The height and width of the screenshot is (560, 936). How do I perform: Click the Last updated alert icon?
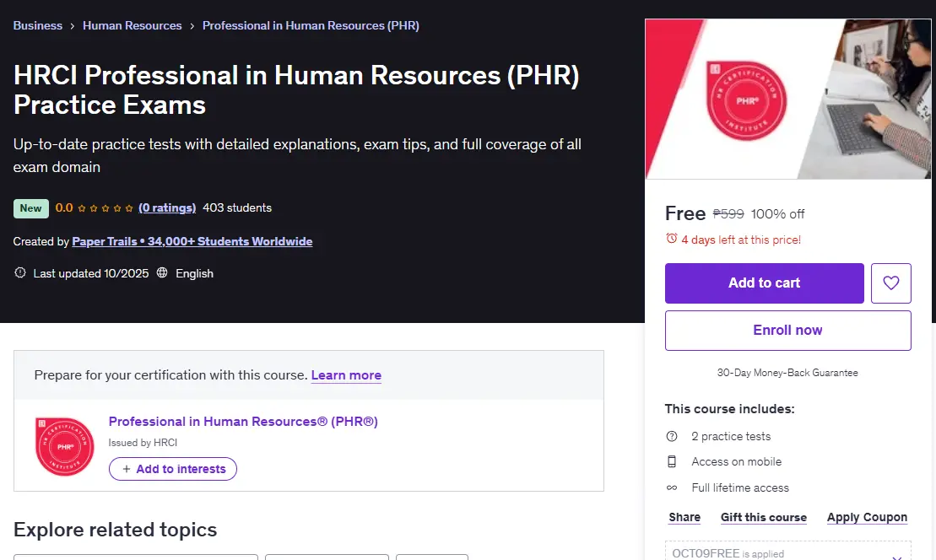click(20, 273)
